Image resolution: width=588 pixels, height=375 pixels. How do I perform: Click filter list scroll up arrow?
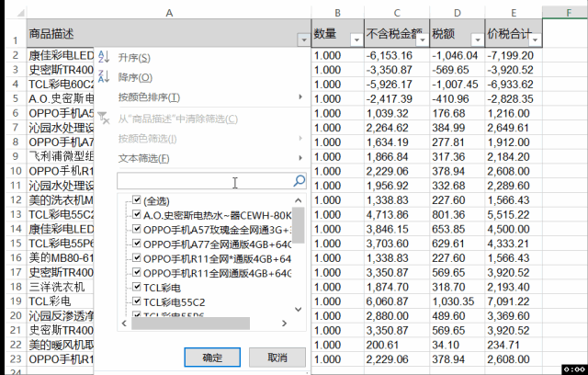(298, 200)
